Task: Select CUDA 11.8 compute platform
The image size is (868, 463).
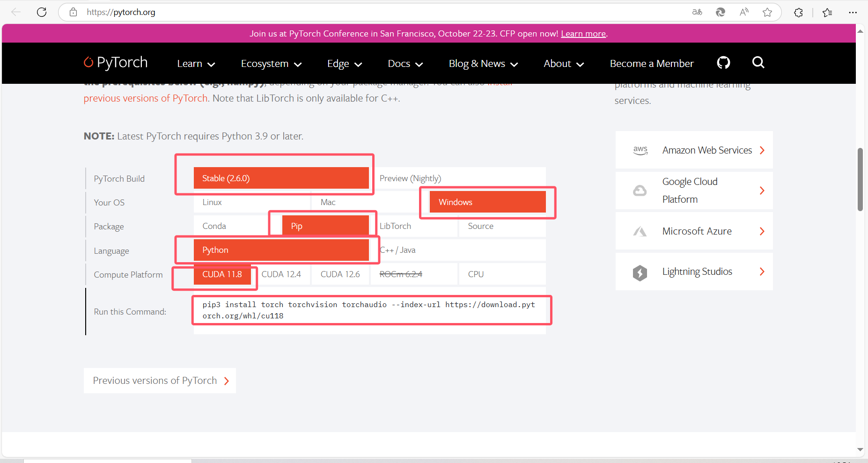Action: [x=222, y=274]
